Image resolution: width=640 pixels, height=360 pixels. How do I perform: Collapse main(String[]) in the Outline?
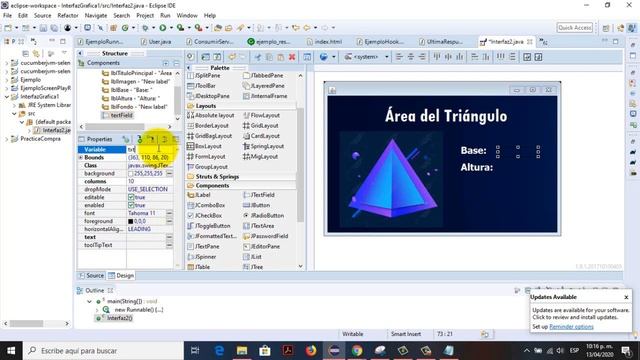(x=89, y=302)
